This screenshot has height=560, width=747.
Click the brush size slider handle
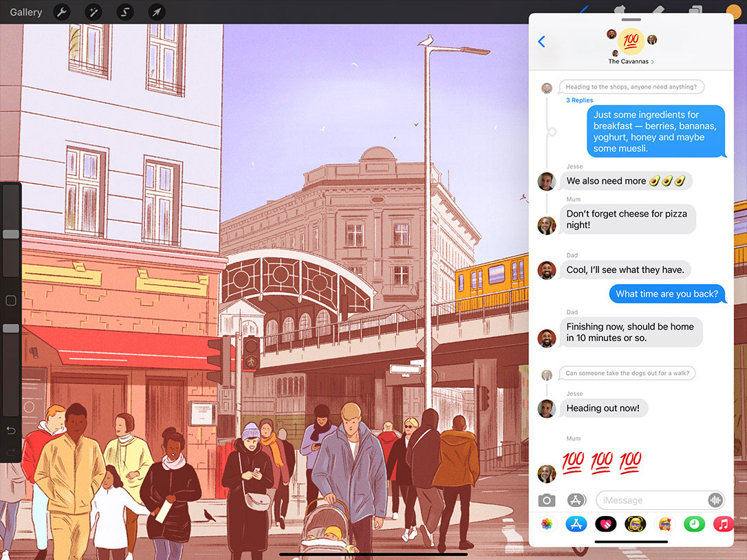pos(11,234)
